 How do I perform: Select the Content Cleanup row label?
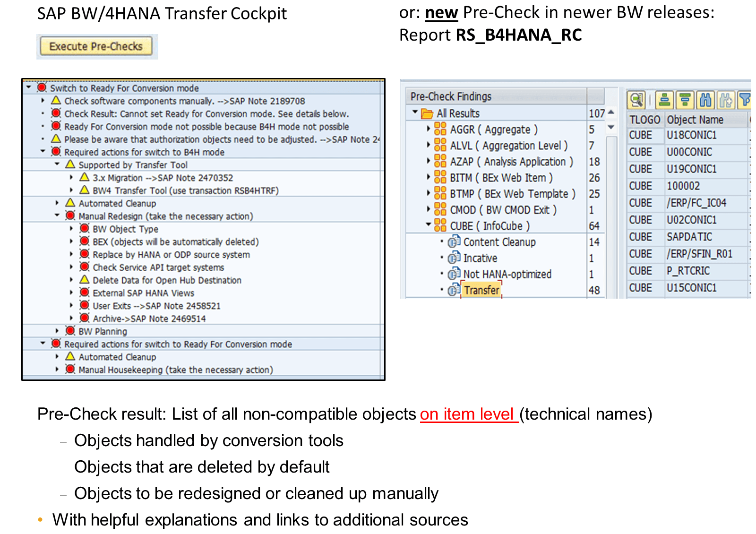coord(499,242)
